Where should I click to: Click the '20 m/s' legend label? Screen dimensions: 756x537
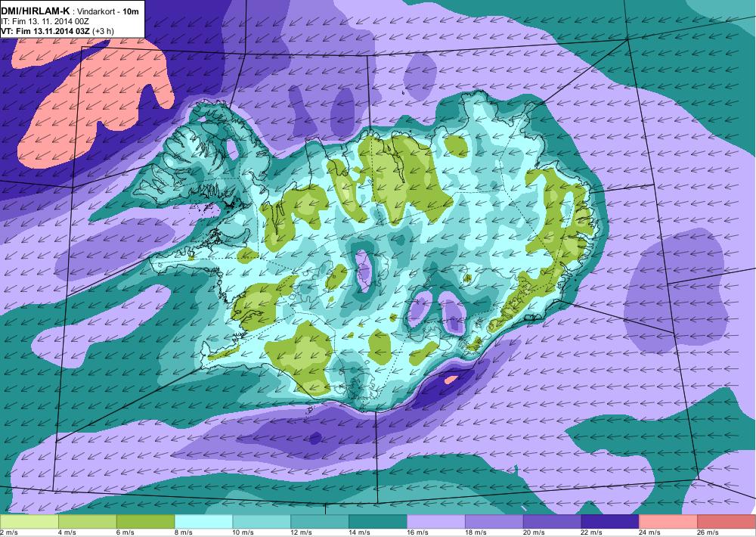(534, 532)
